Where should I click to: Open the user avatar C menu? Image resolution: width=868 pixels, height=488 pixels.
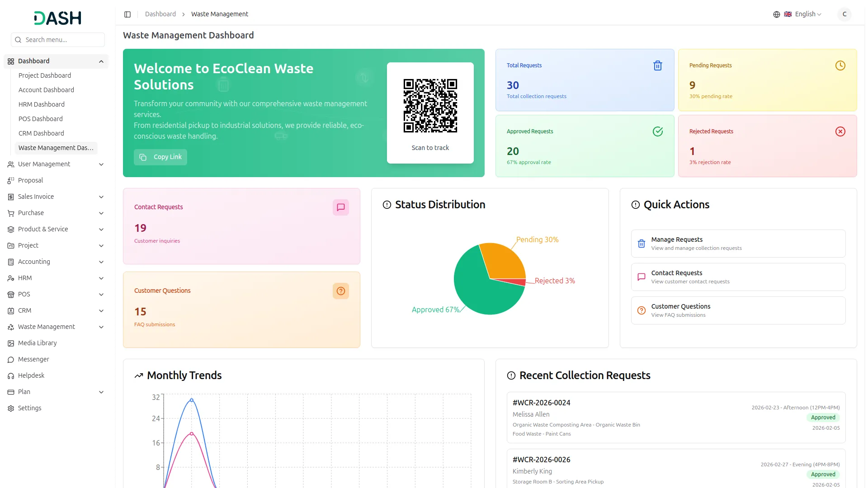click(x=844, y=14)
